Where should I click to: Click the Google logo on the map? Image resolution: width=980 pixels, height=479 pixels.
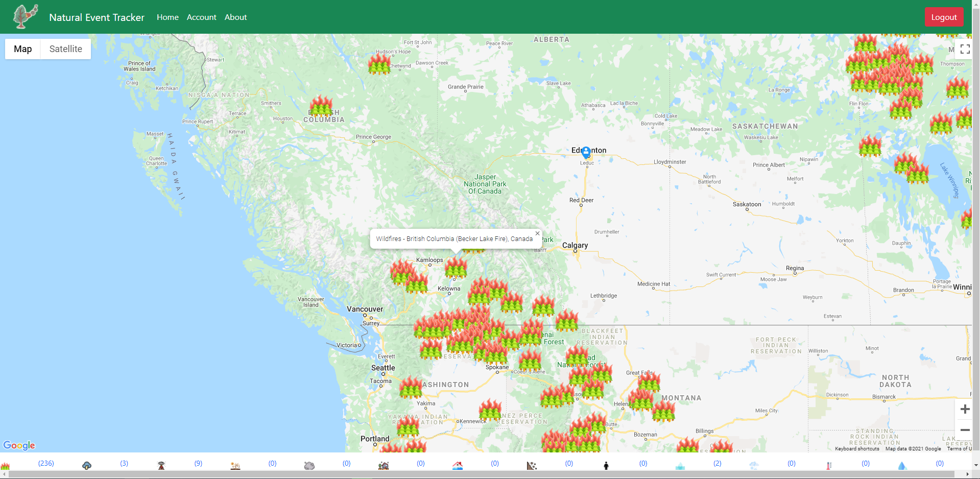pos(19,445)
